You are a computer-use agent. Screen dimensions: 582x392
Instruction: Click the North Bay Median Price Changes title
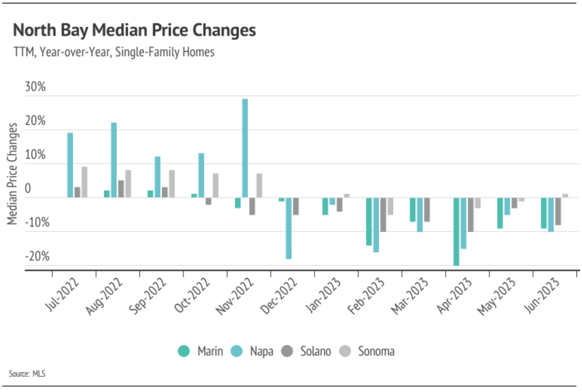(x=134, y=30)
